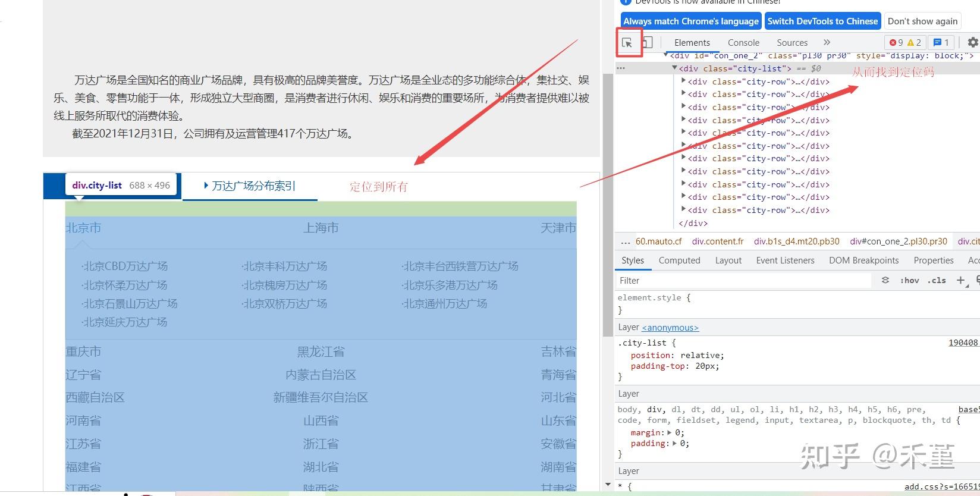980x496 pixels.
Task: Open 北京通州万达广场 link
Action: tap(444, 304)
